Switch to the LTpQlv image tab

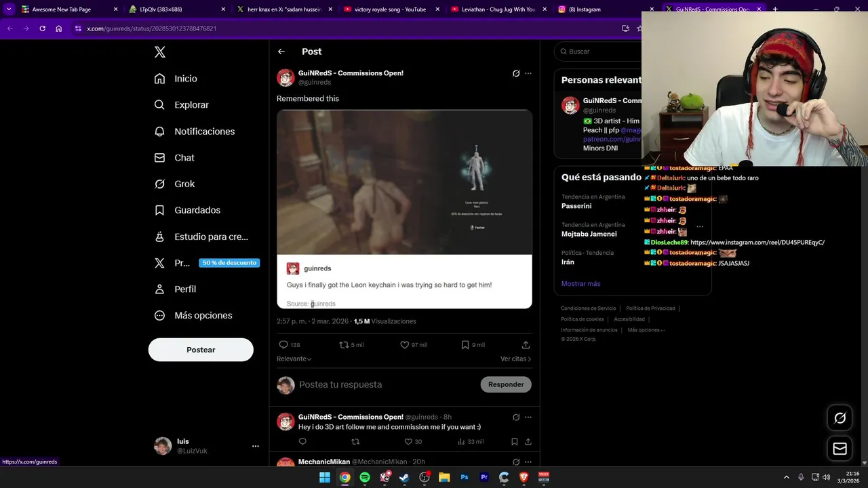click(x=178, y=9)
